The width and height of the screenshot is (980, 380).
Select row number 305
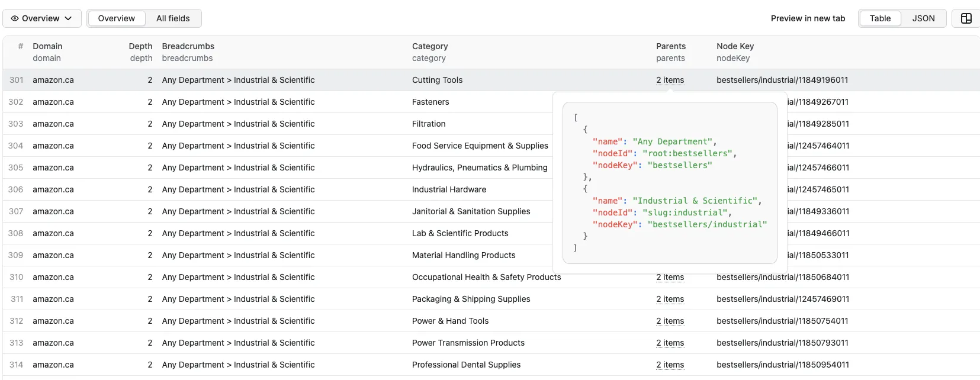(16, 168)
